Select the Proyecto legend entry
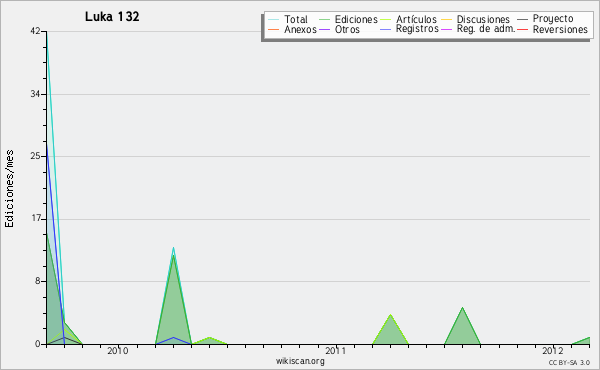The width and height of the screenshot is (600, 370). point(553,19)
